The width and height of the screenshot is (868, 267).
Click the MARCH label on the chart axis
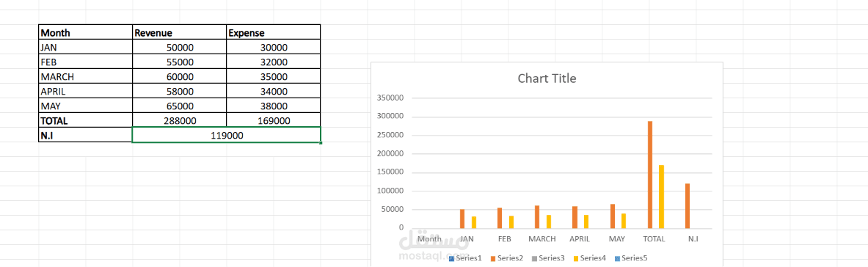(x=542, y=238)
